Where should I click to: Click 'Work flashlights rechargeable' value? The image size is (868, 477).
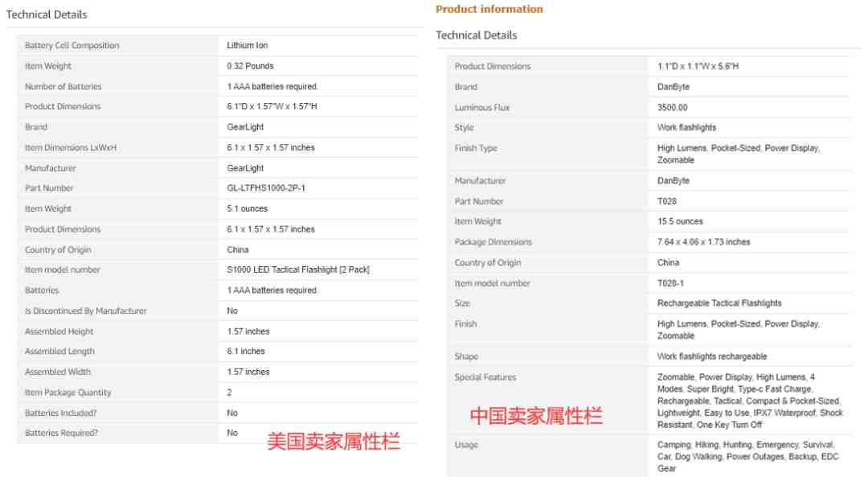tap(712, 356)
